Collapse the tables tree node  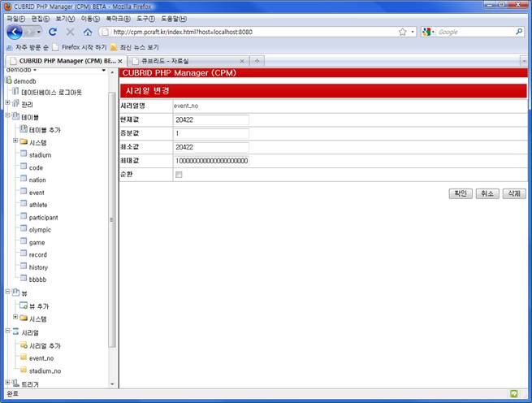click(8, 115)
